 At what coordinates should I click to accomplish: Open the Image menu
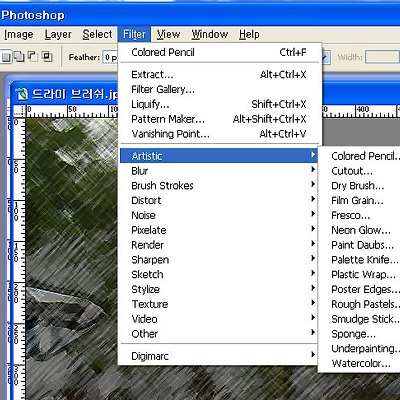point(19,35)
